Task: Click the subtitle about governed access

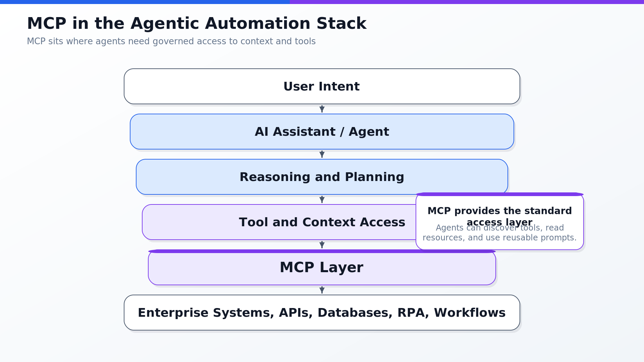Action: [171, 41]
